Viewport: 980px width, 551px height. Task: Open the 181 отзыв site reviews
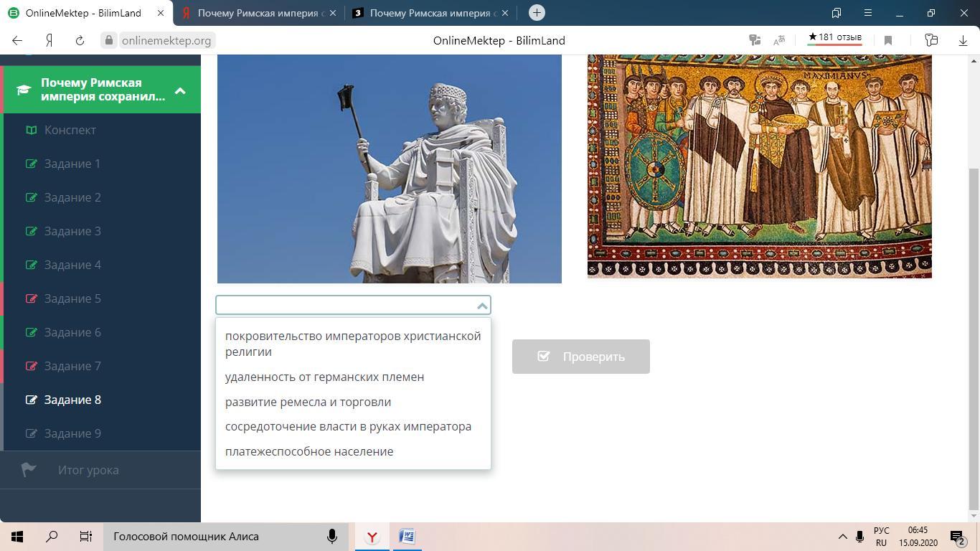[x=834, y=38]
